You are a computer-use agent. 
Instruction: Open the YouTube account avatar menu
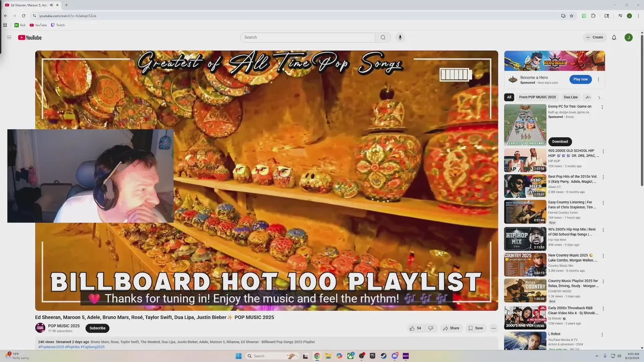(x=628, y=37)
